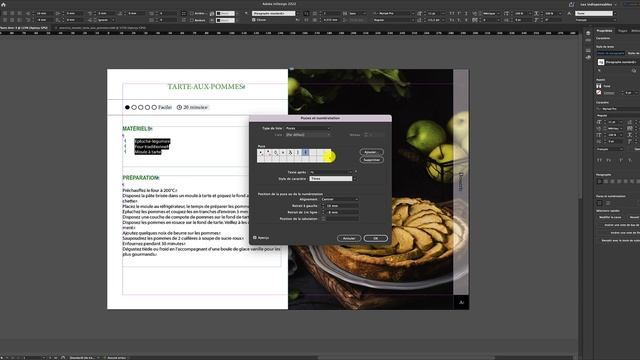Click the numbered list icon in Properties panel
Screen dimensions: 640x360
click(x=608, y=203)
